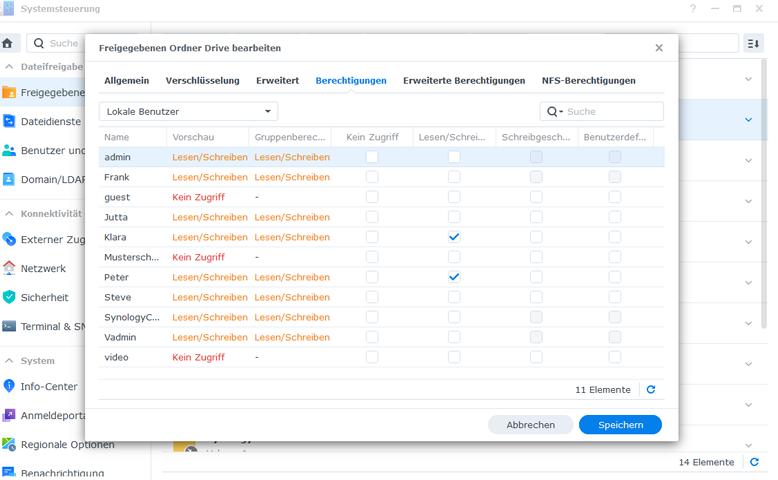Screen dimensions: 778x480
Task: Click the Kein Zugriff column header
Action: [x=372, y=137]
